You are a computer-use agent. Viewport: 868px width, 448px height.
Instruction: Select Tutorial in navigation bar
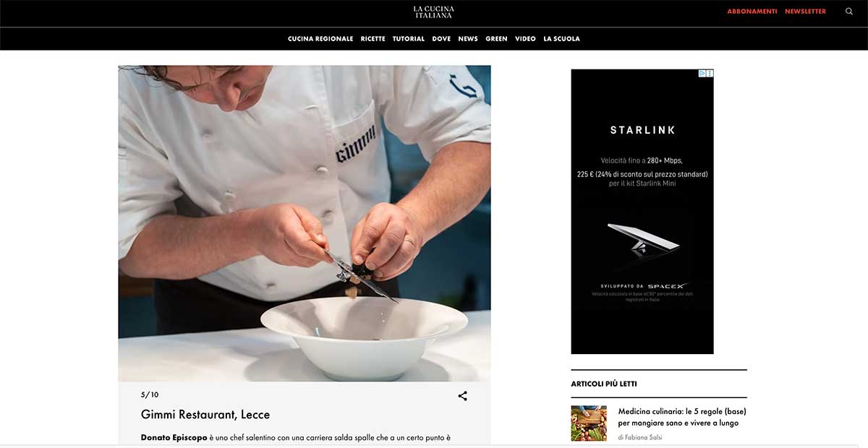409,39
